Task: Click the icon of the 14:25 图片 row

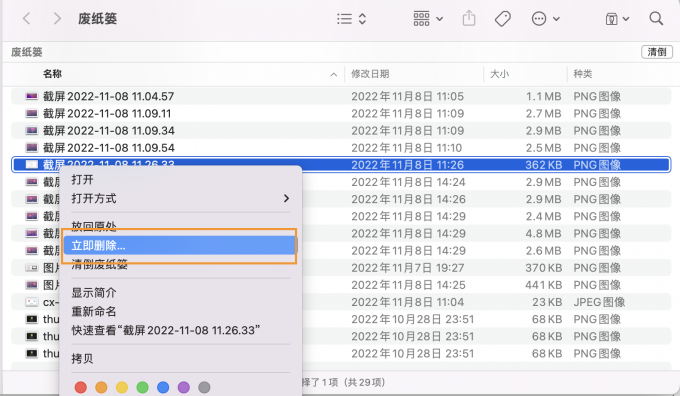Action: (x=32, y=285)
